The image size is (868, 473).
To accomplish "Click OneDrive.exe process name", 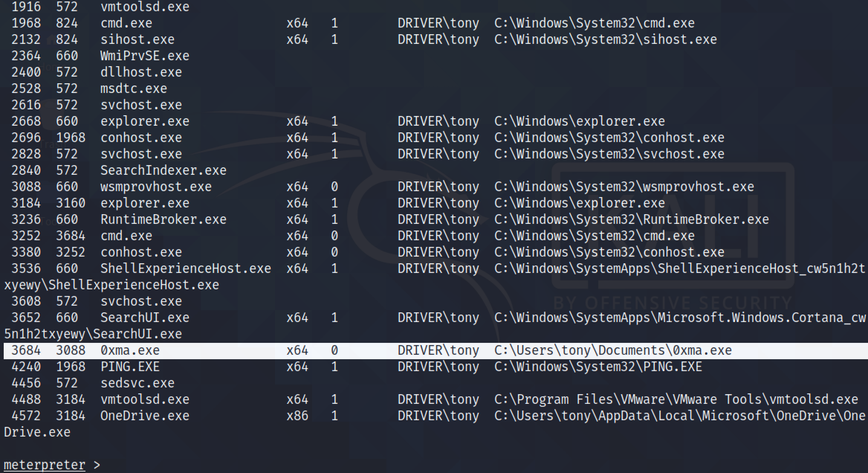I will point(145,416).
